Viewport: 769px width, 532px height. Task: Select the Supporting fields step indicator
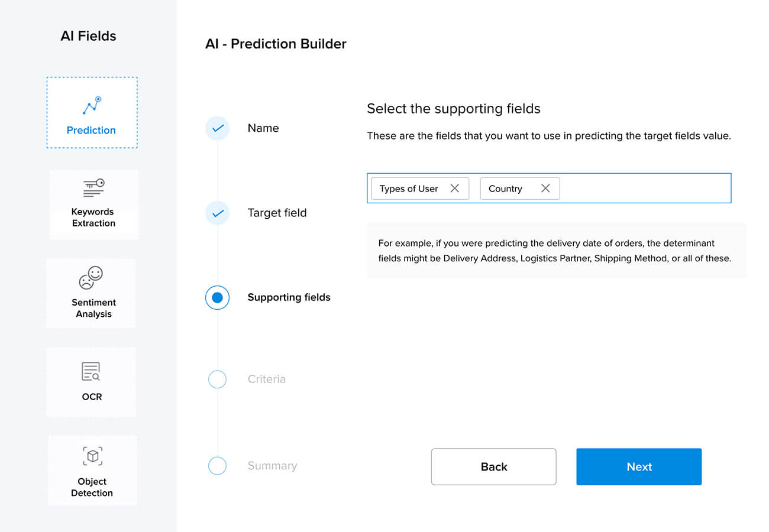(217, 297)
